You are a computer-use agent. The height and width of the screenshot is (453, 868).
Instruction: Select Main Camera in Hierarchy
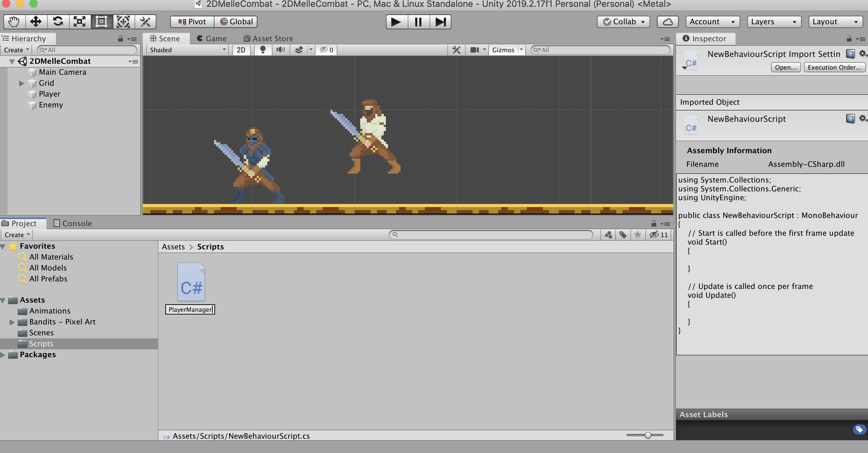(62, 72)
